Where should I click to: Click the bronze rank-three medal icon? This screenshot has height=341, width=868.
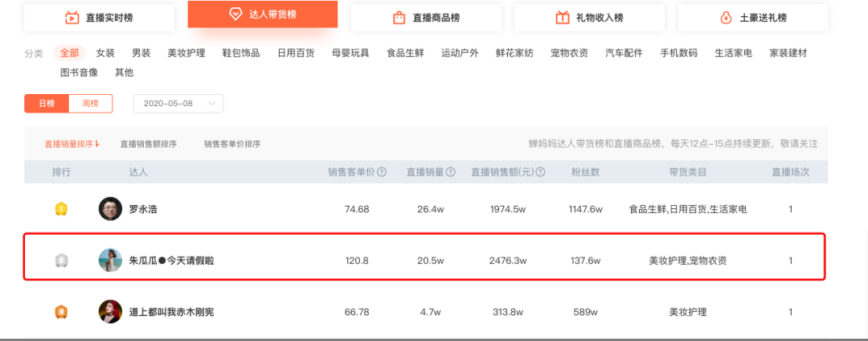61,312
